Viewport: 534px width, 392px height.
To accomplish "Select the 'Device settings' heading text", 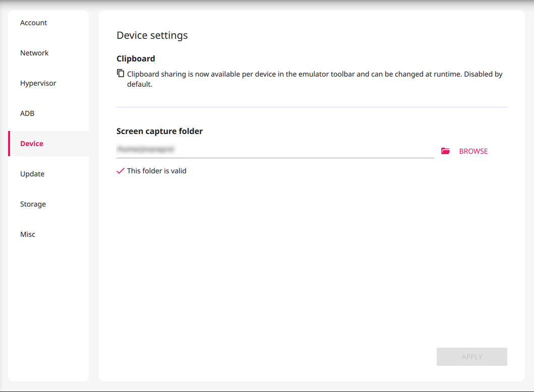I will click(x=152, y=35).
